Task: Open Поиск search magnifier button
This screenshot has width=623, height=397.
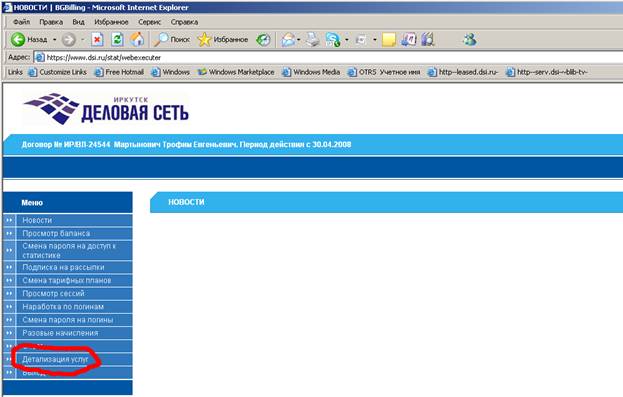Action: coord(172,39)
